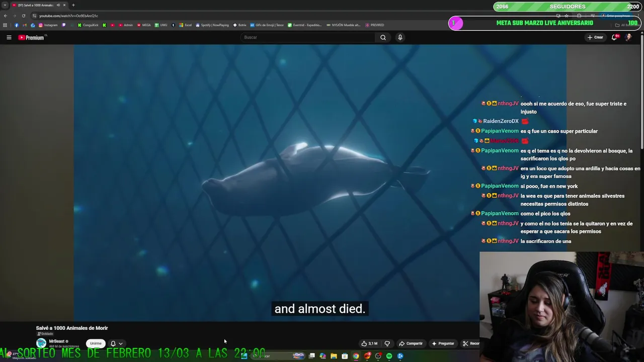Open the Admin bookmark
Image resolution: width=644 pixels, height=362 pixels.
pos(126,25)
